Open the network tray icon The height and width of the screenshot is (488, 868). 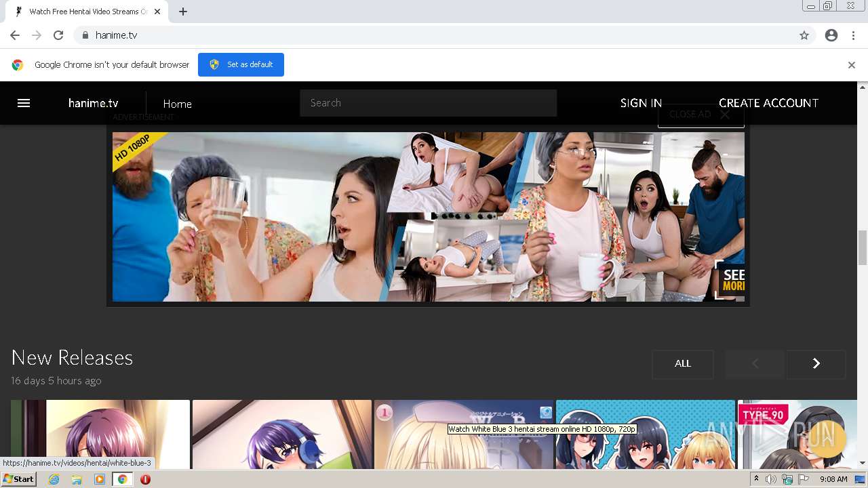(787, 479)
